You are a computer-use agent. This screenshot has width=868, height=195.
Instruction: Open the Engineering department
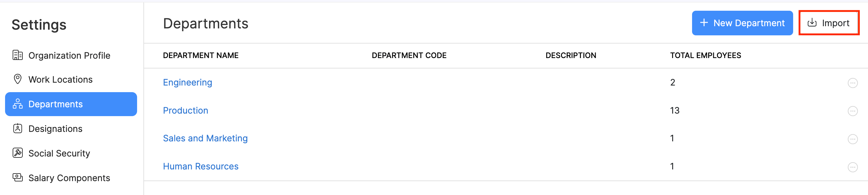pyautogui.click(x=187, y=82)
